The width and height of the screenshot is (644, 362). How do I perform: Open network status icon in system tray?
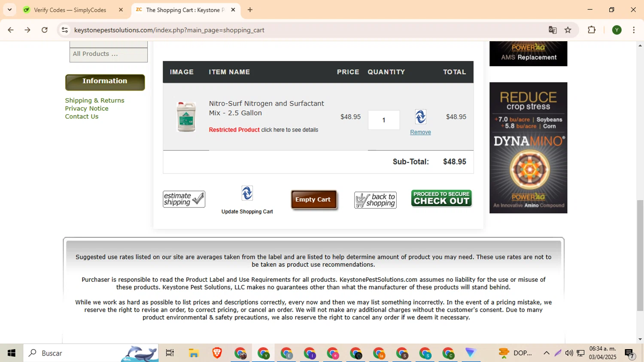coord(580,353)
